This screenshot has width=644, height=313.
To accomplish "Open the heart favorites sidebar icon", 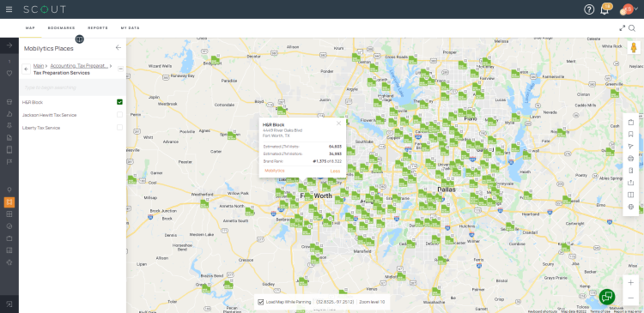I will tap(9, 74).
